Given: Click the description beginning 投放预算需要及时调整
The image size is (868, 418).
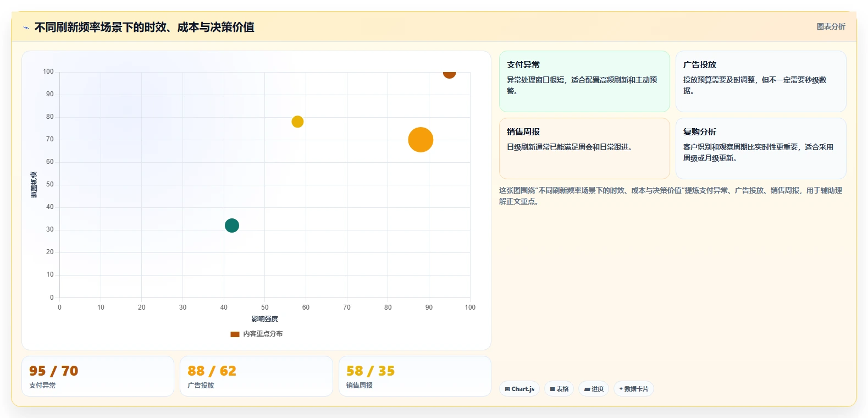Looking at the screenshot, I should point(755,85).
